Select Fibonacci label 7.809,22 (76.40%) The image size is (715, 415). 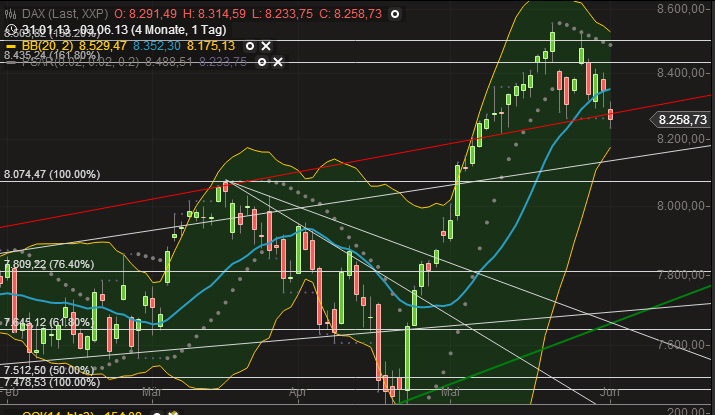point(49,264)
